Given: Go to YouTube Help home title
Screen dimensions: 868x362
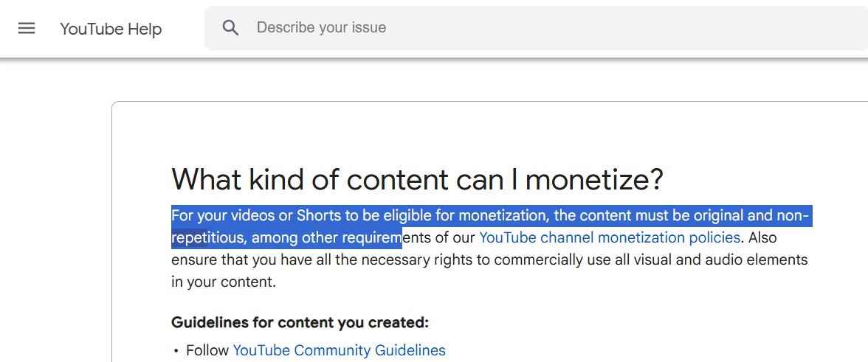Looking at the screenshot, I should click(x=111, y=28).
